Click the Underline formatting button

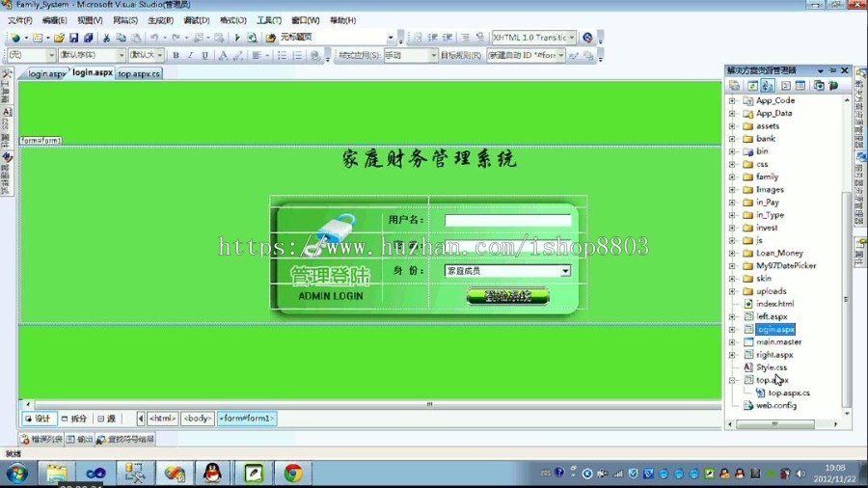point(204,55)
